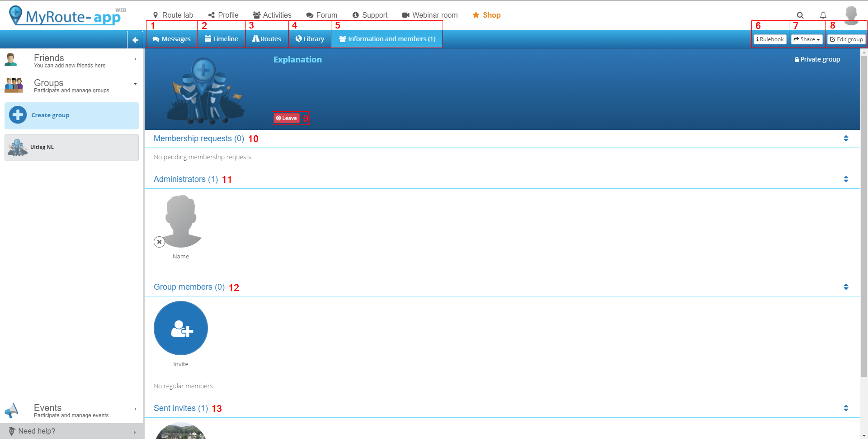Collapse the Groups section arrow
The height and width of the screenshot is (439, 868).
[135, 84]
